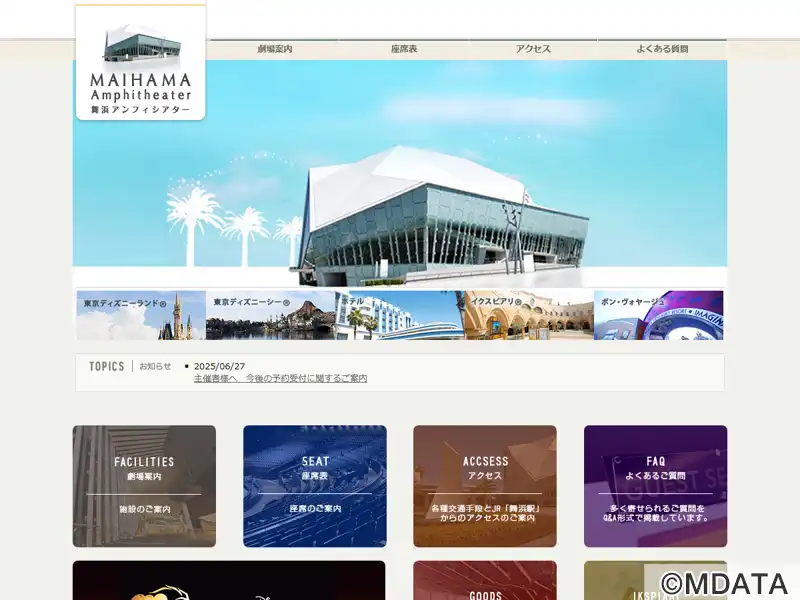Open the 東京ディズニーランド banner thumbnail

140,316
